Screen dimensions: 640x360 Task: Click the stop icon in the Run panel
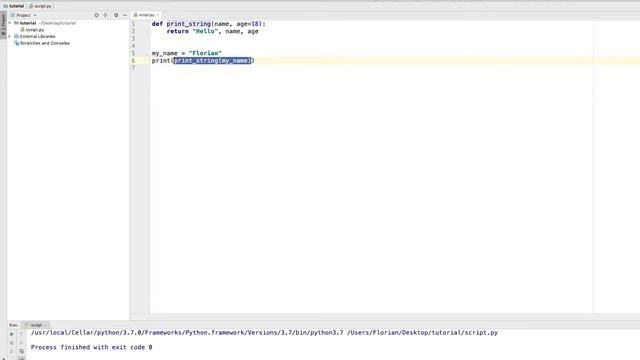click(11, 343)
